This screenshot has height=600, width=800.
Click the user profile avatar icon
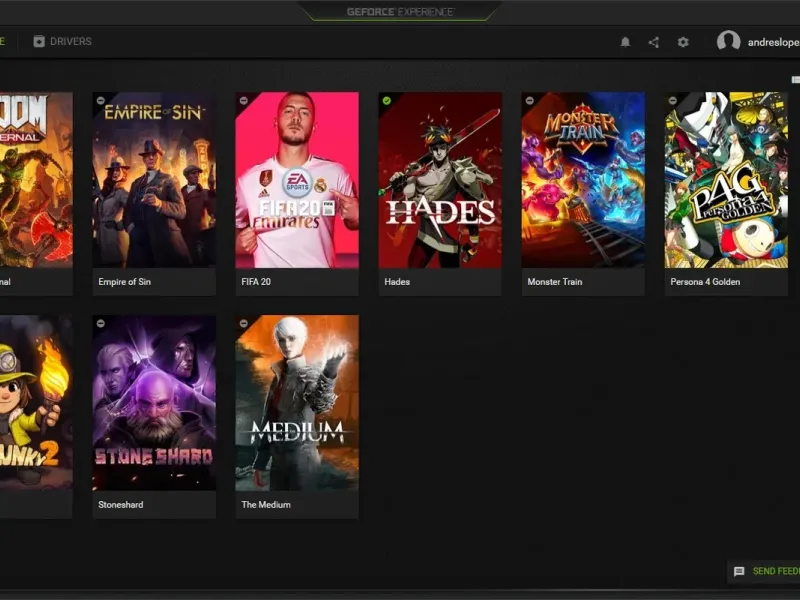(728, 41)
